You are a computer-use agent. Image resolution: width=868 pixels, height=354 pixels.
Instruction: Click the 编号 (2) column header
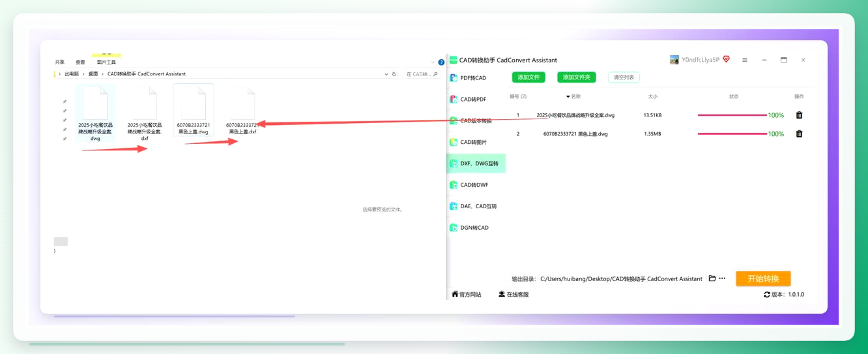pyautogui.click(x=518, y=96)
